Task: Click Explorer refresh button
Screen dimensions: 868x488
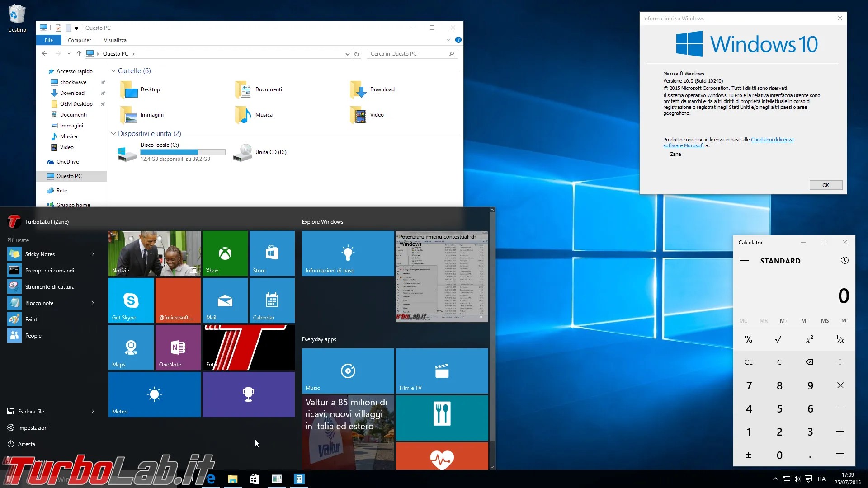Action: pyautogui.click(x=357, y=54)
